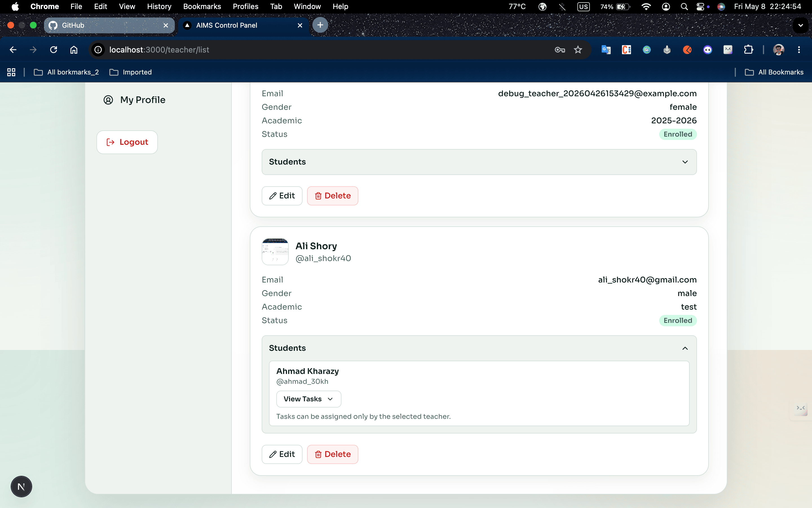
Task: Click Ali Shory's profile thumbnail
Action: pyautogui.click(x=275, y=252)
